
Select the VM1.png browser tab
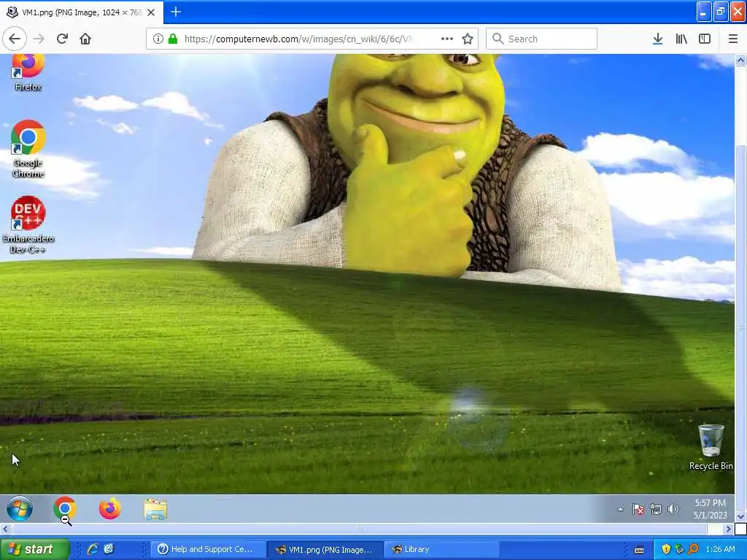(82, 12)
